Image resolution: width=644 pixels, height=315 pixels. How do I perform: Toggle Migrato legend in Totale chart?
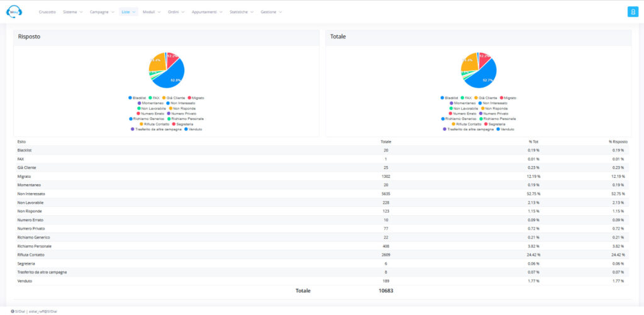pos(508,97)
